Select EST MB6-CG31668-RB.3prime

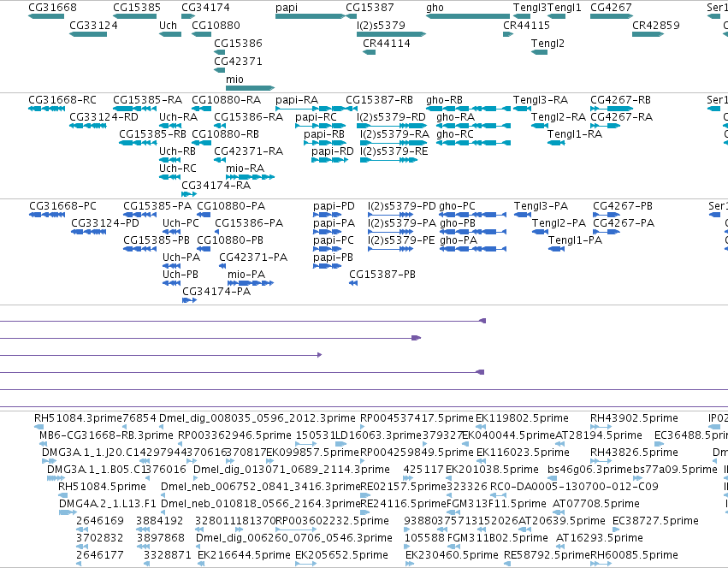pos(106,435)
